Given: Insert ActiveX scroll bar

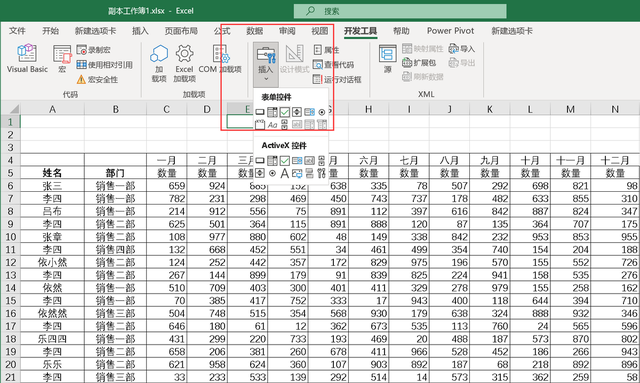Looking at the screenshot, I should [x=322, y=160].
